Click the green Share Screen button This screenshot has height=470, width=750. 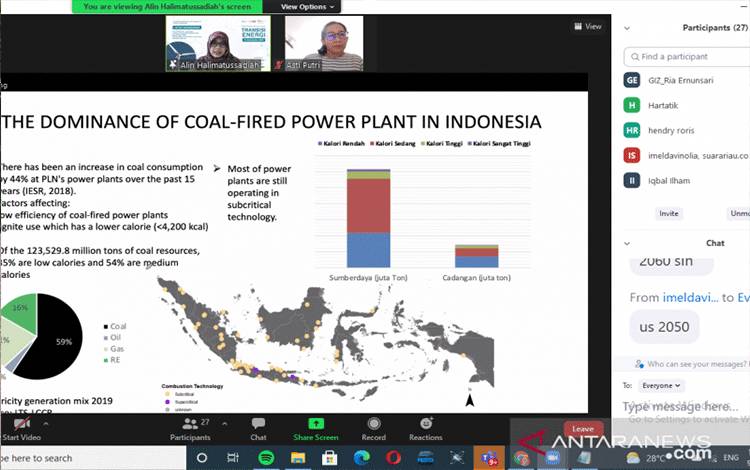[316, 429]
